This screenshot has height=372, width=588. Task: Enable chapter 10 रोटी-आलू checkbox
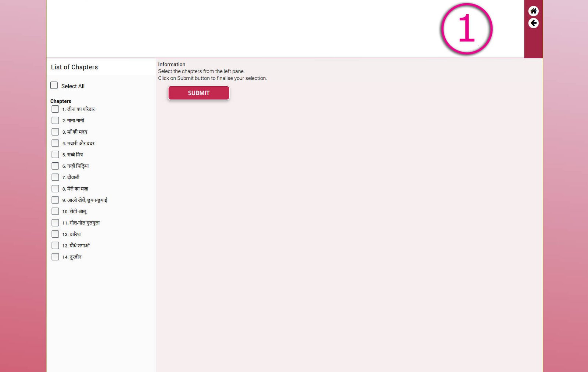coord(55,212)
